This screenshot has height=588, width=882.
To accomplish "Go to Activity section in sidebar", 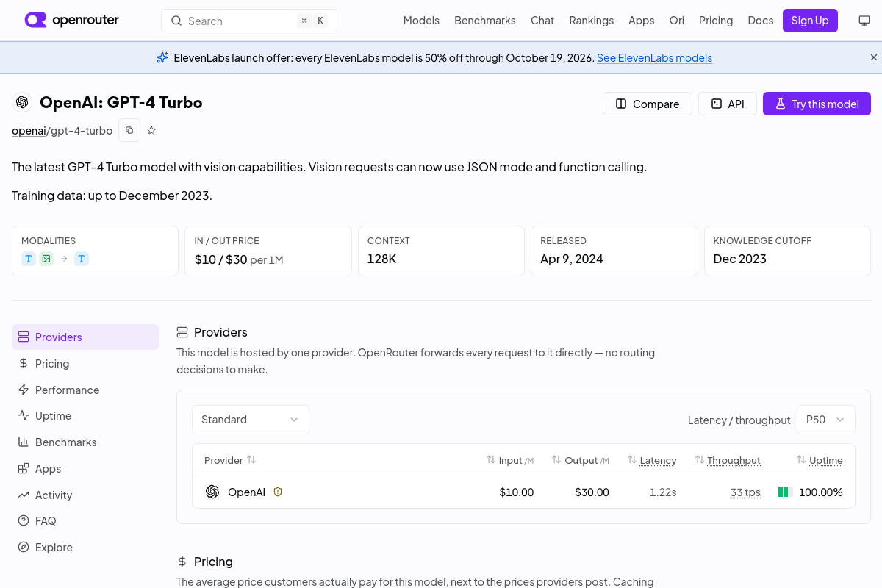I will [85, 495].
